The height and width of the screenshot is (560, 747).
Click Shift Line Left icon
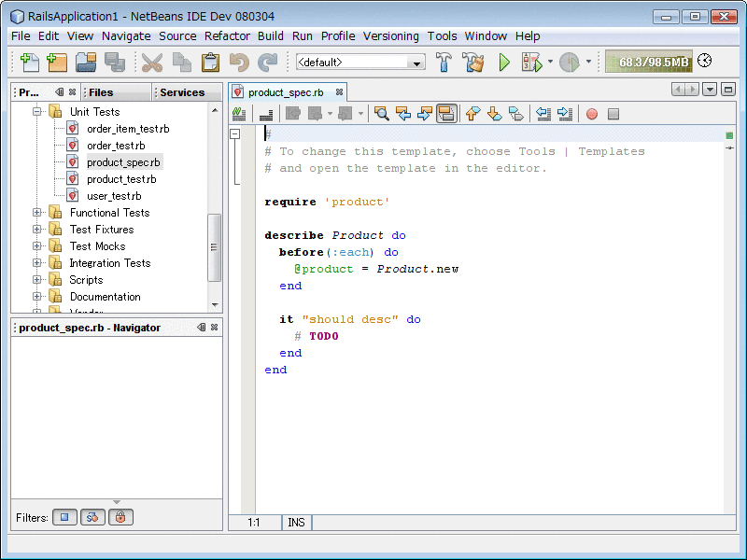click(x=543, y=114)
